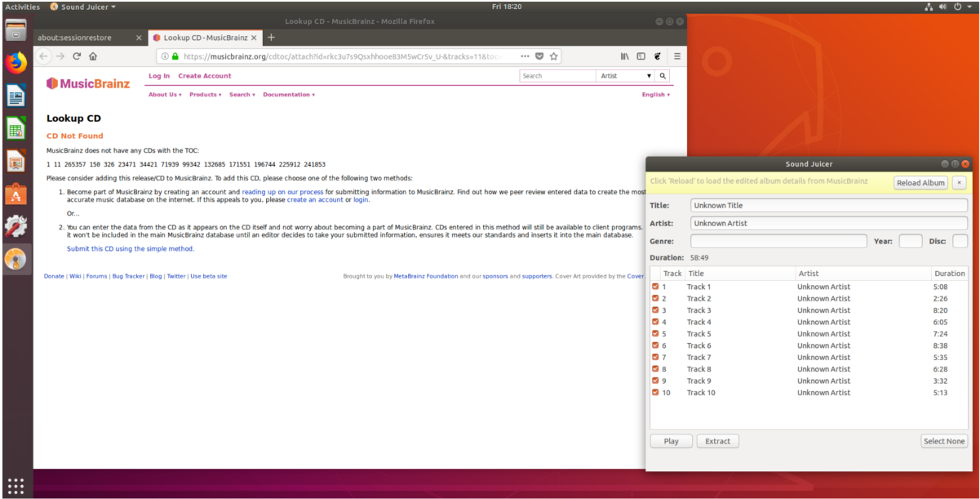Image resolution: width=980 pixels, height=499 pixels.
Task: Open LibreOffice Writer from the dock
Action: pyautogui.click(x=16, y=96)
